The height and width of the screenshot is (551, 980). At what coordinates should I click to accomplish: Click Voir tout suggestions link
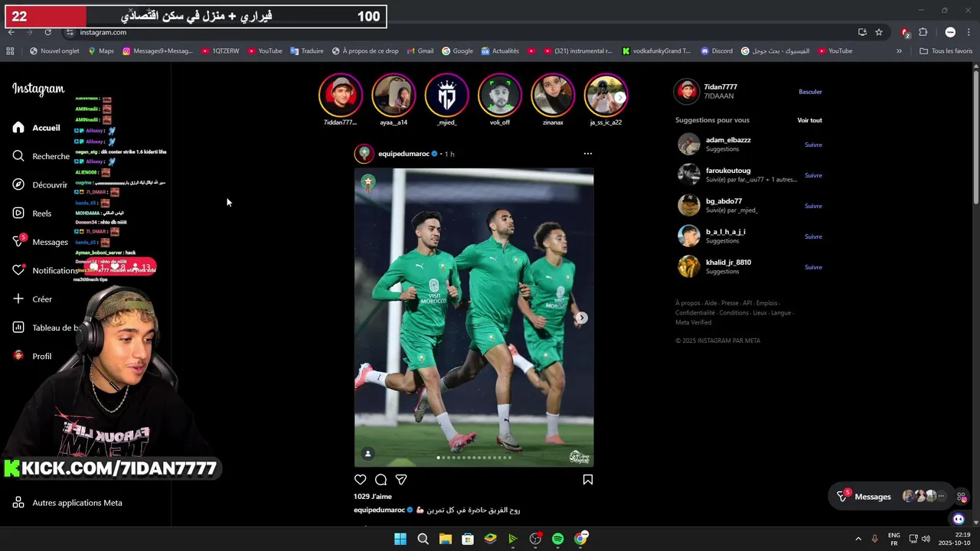pyautogui.click(x=809, y=120)
